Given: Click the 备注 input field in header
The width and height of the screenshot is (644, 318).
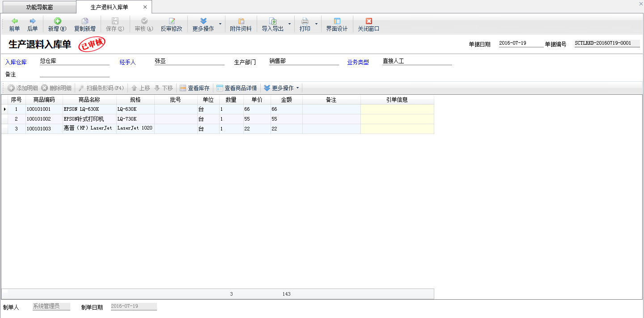Looking at the screenshot, I should click(x=74, y=73).
